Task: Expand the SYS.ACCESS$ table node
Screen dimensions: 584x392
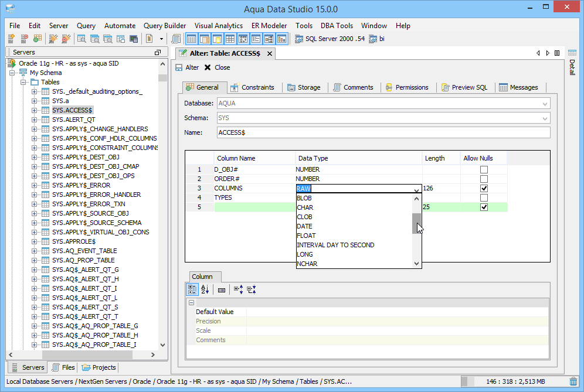Action: [x=34, y=110]
